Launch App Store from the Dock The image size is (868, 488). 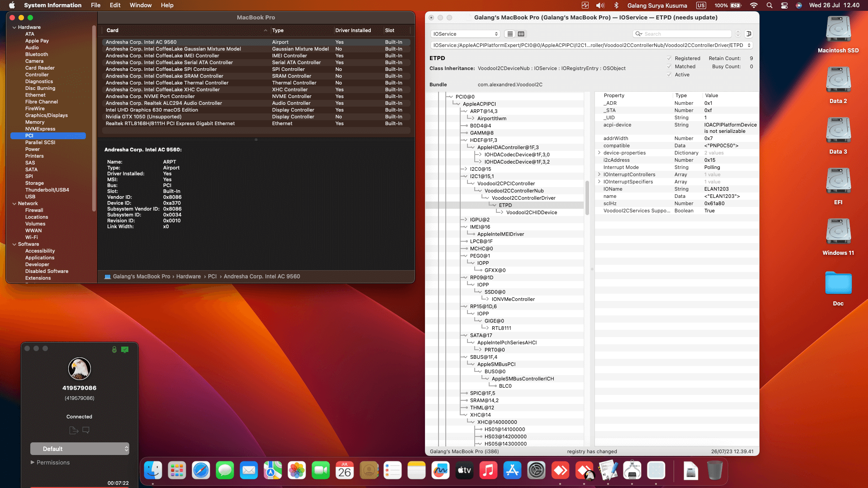click(x=512, y=470)
